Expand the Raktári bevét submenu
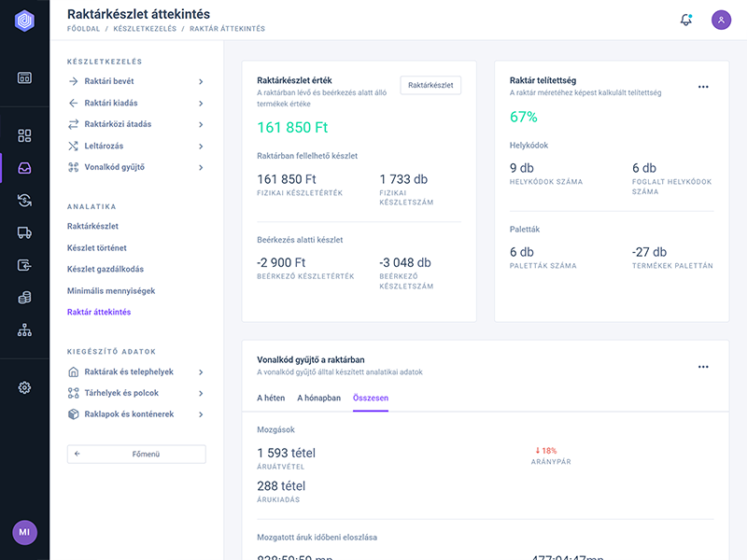Viewport: 747px width, 560px height. pyautogui.click(x=201, y=82)
